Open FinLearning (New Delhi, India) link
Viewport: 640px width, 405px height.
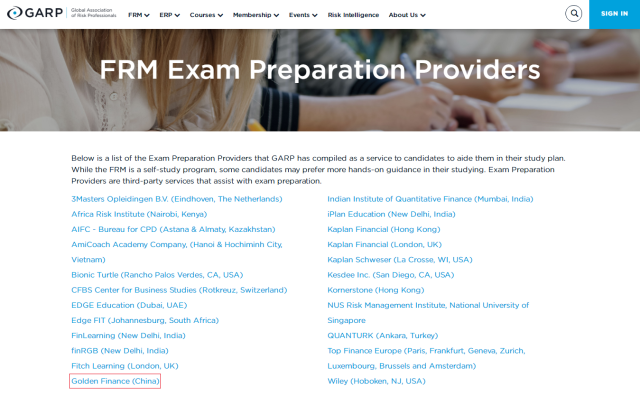point(128,336)
